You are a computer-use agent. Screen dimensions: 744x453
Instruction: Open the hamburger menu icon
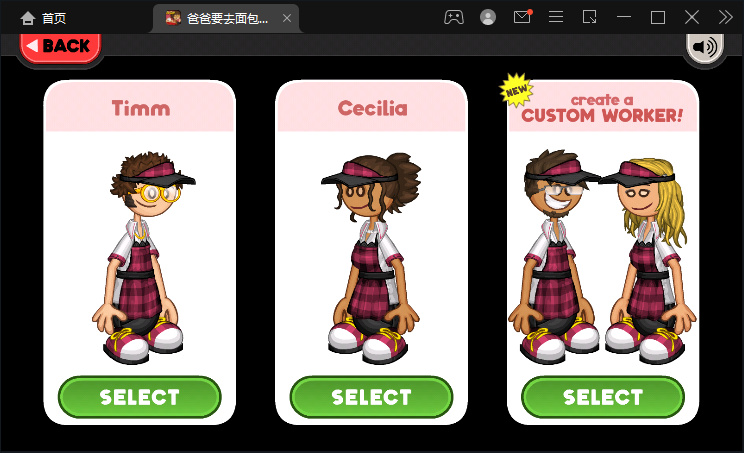pyautogui.click(x=556, y=18)
